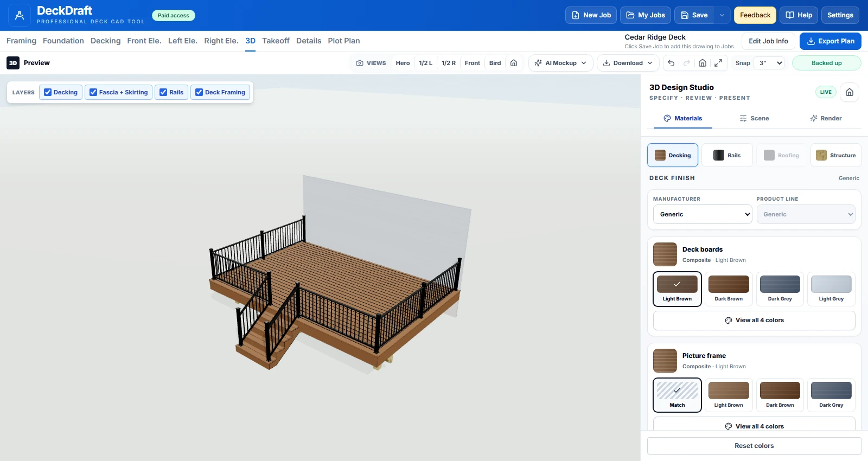Open the Settings page
This screenshot has height=461, width=868.
(840, 15)
